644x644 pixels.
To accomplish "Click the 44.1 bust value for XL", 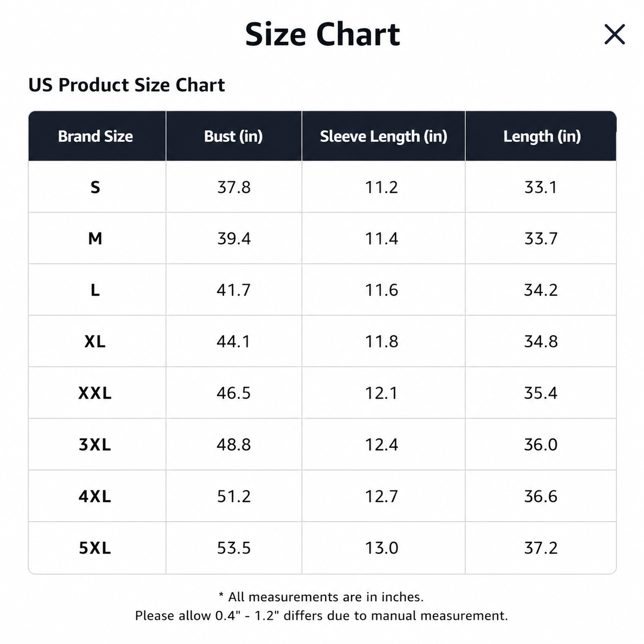I will coord(234,342).
